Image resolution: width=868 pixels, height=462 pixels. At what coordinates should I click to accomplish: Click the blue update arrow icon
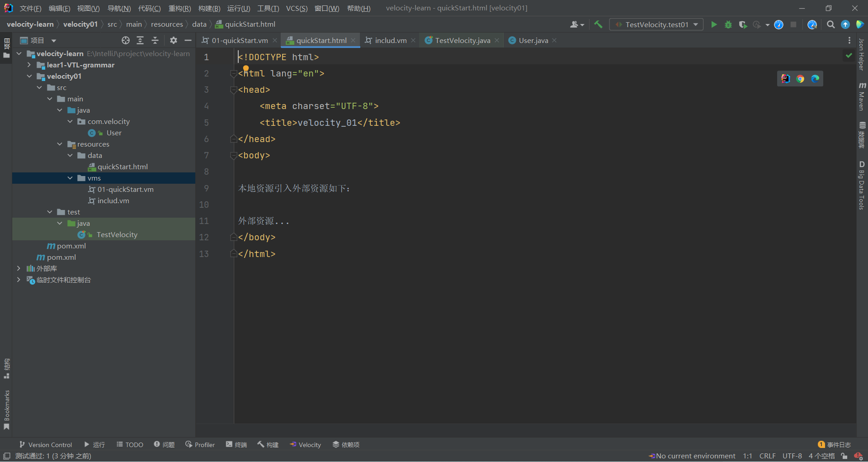click(x=845, y=24)
